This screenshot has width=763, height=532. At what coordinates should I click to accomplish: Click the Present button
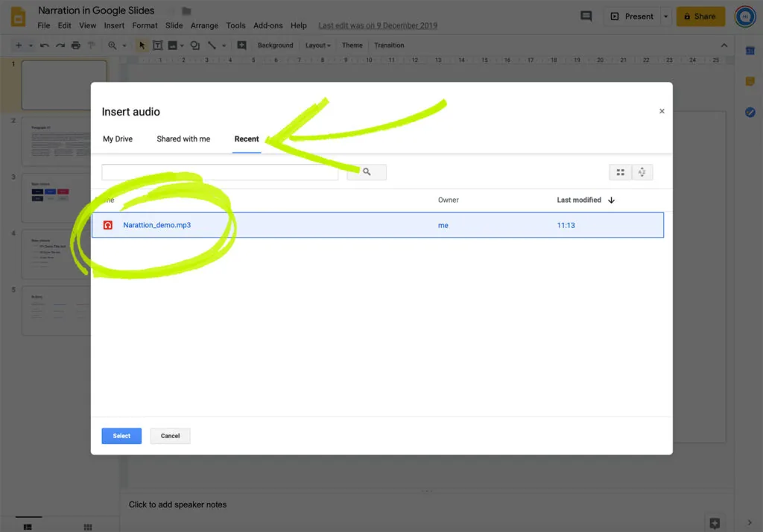[x=632, y=16]
